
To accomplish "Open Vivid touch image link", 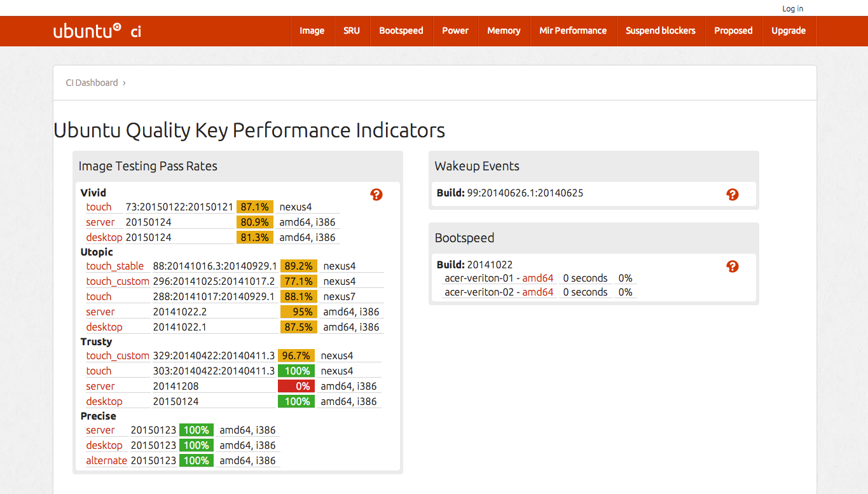I will [x=99, y=207].
